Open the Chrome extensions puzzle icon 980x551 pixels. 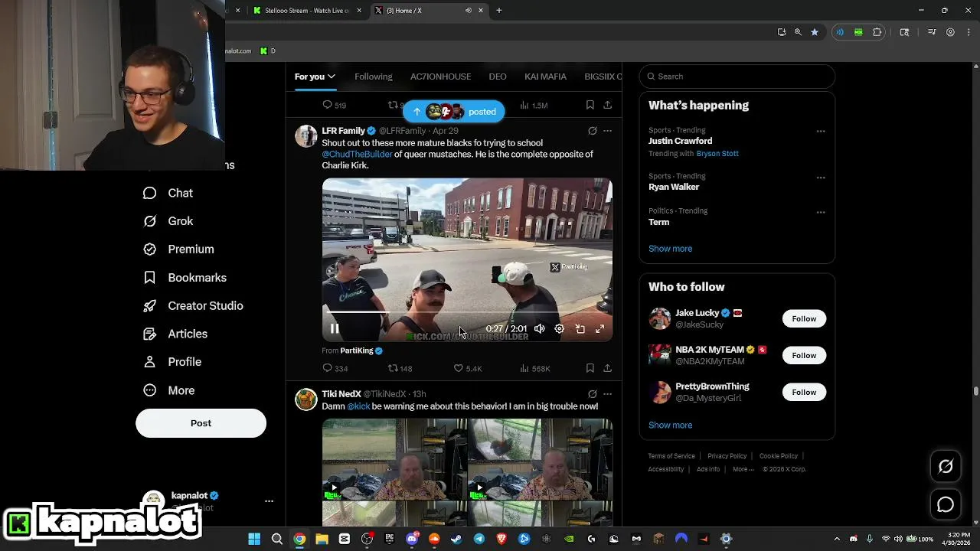pos(877,32)
